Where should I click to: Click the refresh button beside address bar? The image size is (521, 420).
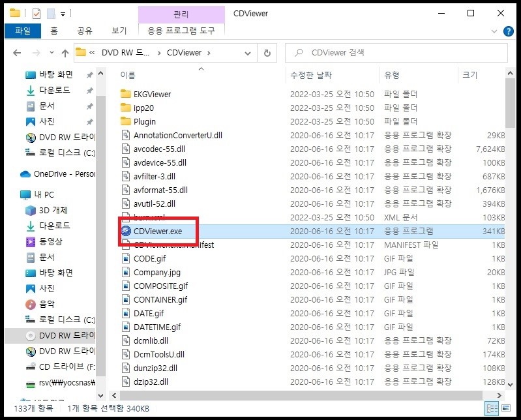tap(267, 53)
